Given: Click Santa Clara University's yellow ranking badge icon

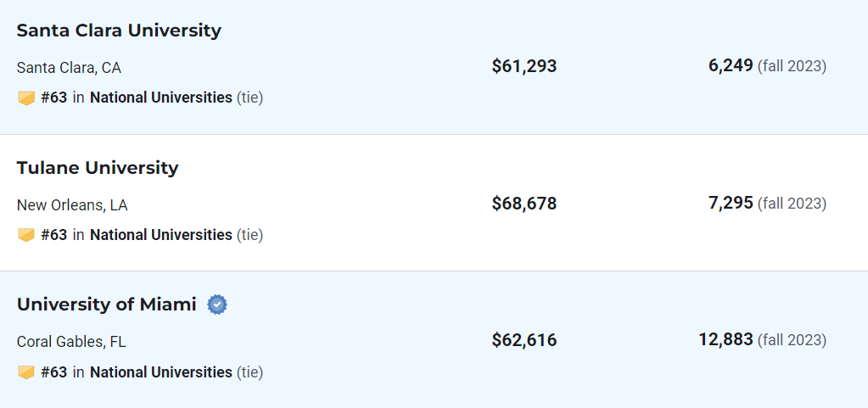Looking at the screenshot, I should 26,98.
